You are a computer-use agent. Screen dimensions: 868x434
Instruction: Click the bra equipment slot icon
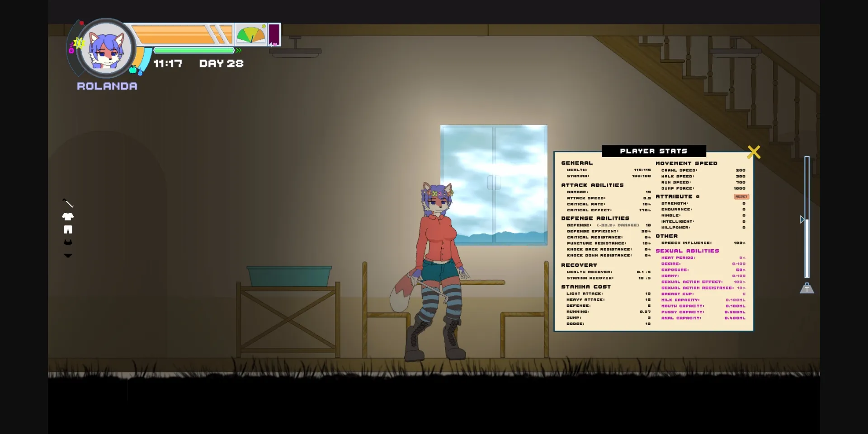pyautogui.click(x=68, y=243)
